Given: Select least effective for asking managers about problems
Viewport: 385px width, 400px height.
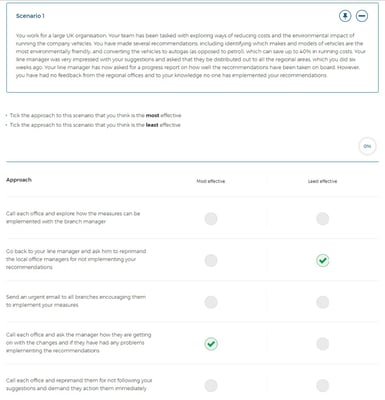Looking at the screenshot, I should coord(323,344).
